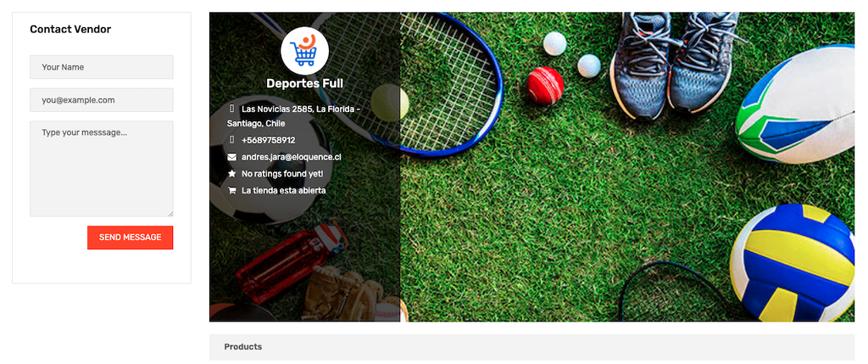Viewport: 868px width, 364px height.
Task: Click inside the Type your message textarea
Action: 102,169
